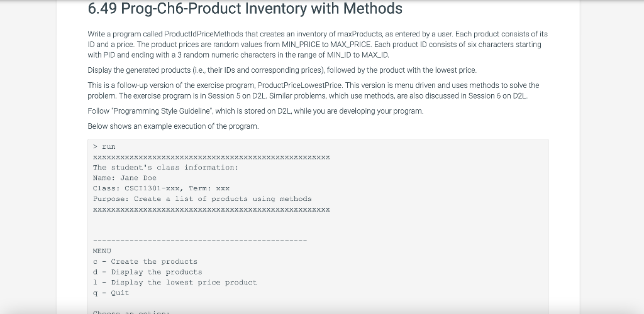Click the MIN_PRICE text in the description
This screenshot has height=314, width=644.
(x=301, y=44)
